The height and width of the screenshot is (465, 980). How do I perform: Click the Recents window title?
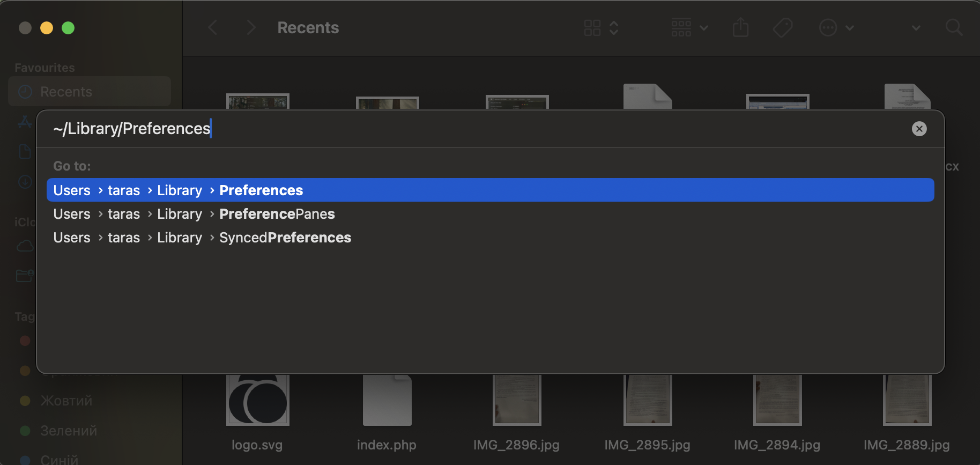tap(308, 28)
